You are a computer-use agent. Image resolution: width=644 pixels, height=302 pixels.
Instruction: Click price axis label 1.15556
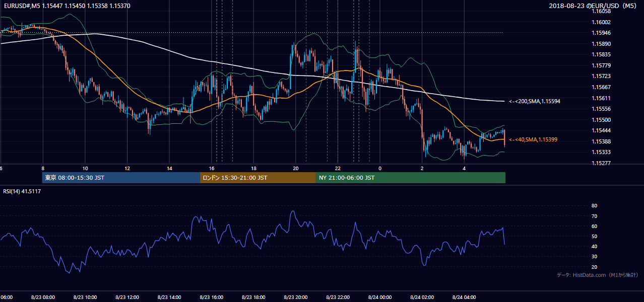(x=602, y=109)
